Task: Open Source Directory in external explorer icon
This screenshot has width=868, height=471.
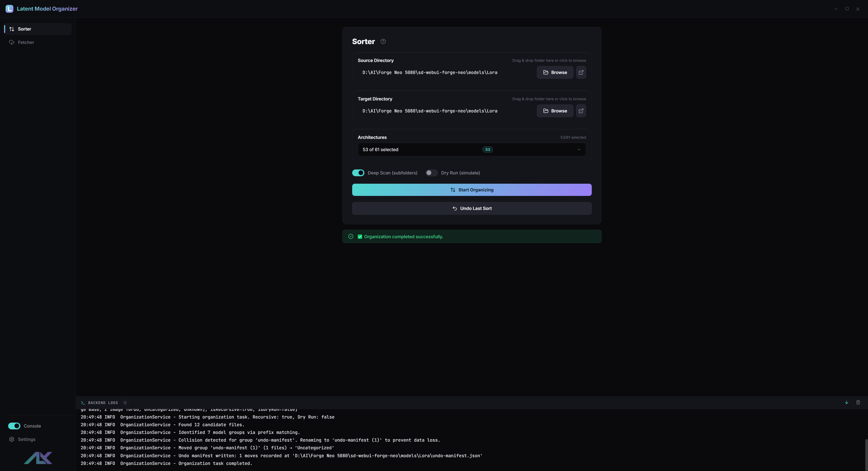Action: click(581, 72)
